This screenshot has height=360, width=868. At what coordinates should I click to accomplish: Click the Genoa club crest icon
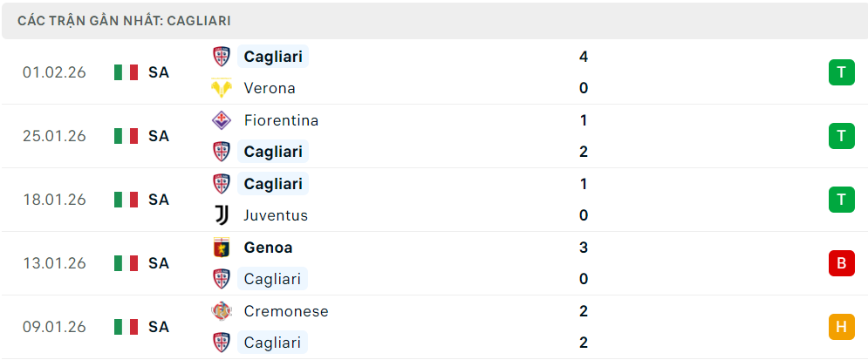222,248
